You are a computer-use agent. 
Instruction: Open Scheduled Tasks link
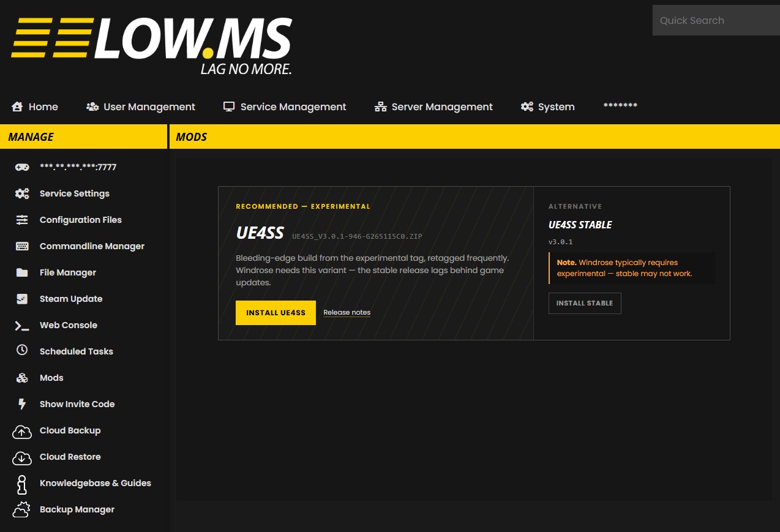pos(77,351)
